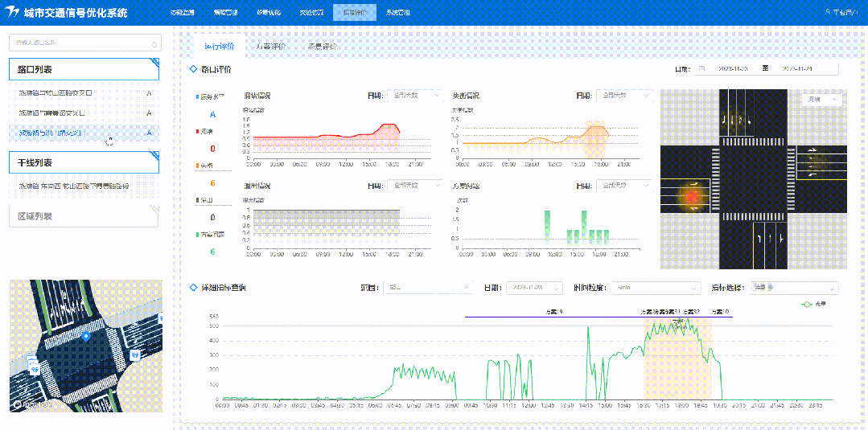The image size is (868, 430).
Task: Click the intersection lane diagram center
Action: coord(754,178)
